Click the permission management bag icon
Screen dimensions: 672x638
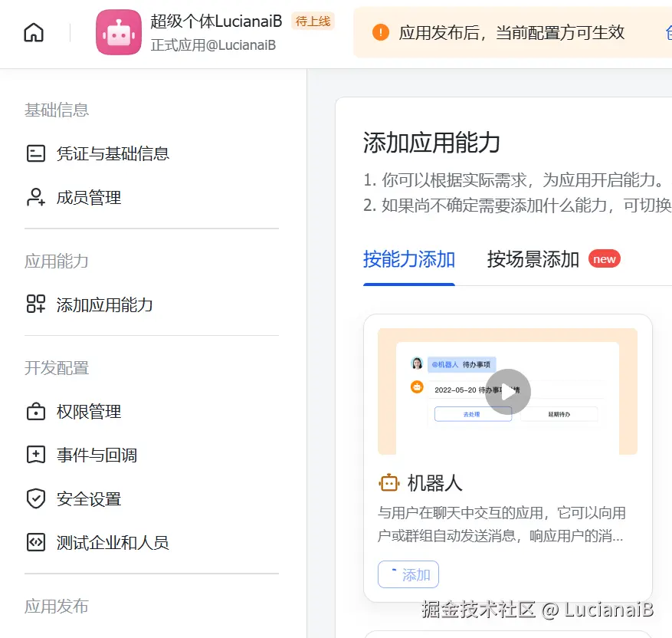[36, 412]
